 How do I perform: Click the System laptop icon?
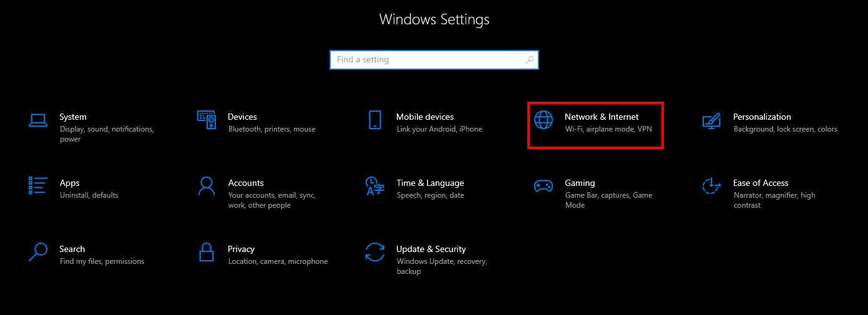(x=38, y=120)
